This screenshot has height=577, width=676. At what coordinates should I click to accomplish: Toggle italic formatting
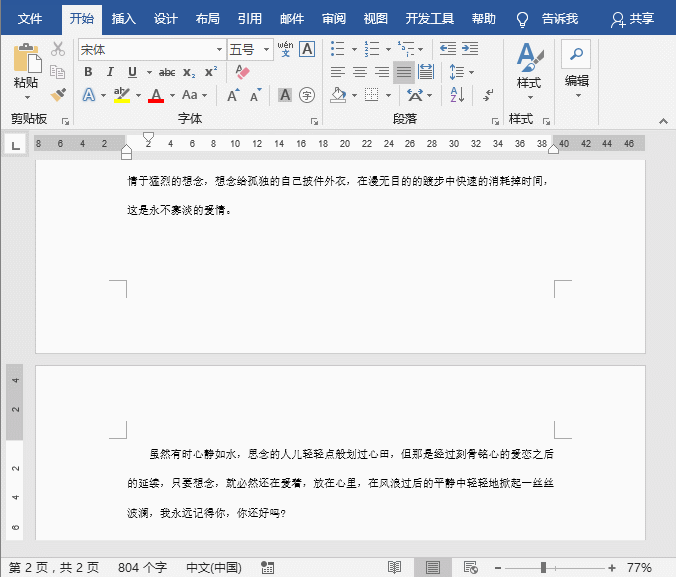tap(110, 72)
